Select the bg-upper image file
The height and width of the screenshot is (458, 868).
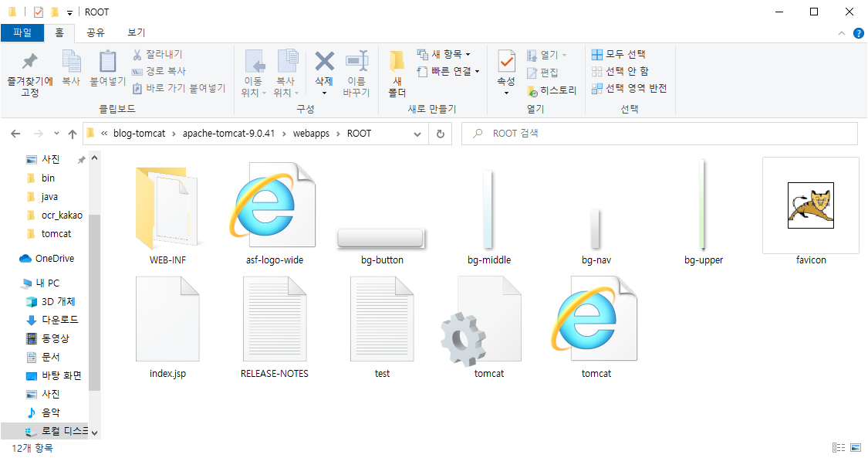pos(703,213)
